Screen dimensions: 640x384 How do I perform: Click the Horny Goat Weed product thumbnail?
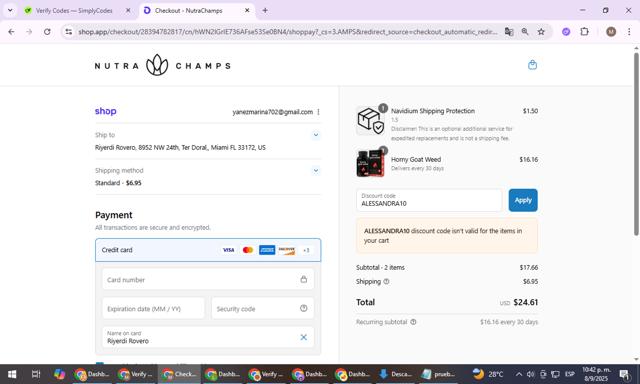tap(370, 163)
